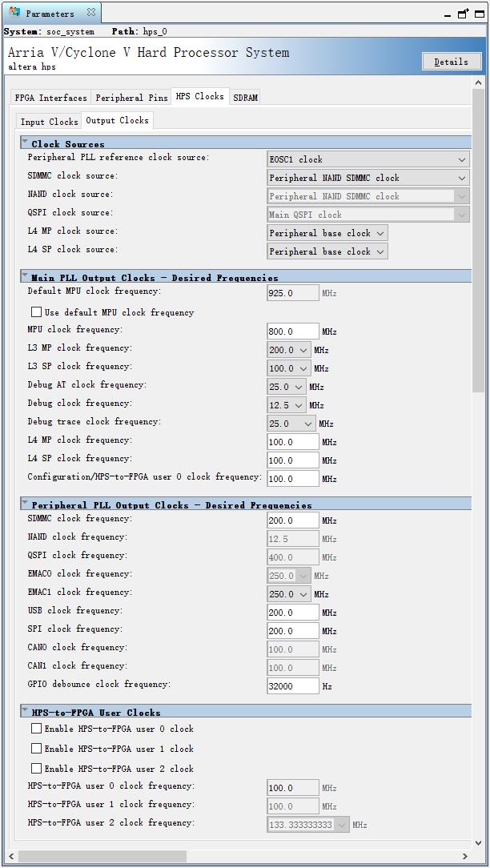Open the SDRAM tab
490x868 pixels.
click(x=245, y=98)
